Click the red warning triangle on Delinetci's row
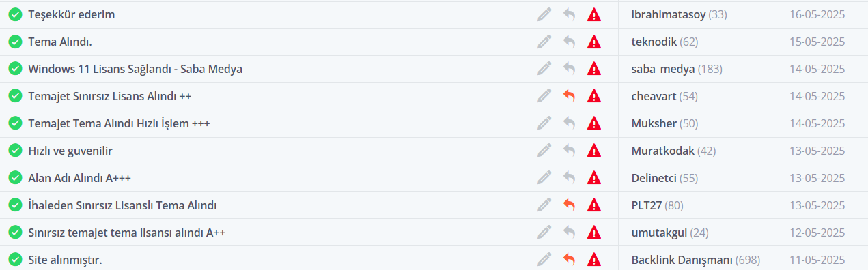The image size is (868, 270). 594,178
